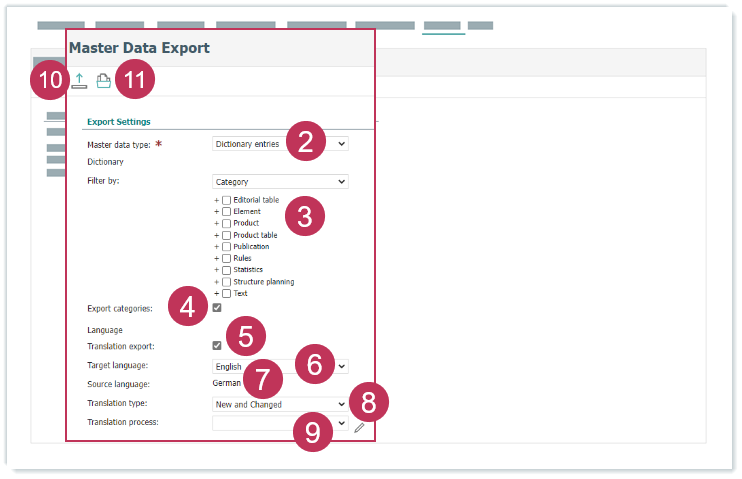Expand the Statistics category plus sign

point(216,270)
